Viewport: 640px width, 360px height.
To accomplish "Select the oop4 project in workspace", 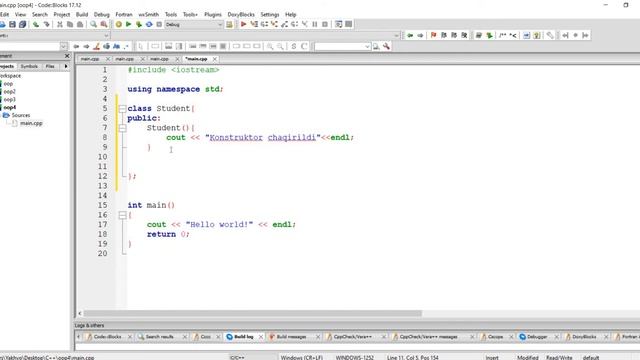I will coord(9,107).
